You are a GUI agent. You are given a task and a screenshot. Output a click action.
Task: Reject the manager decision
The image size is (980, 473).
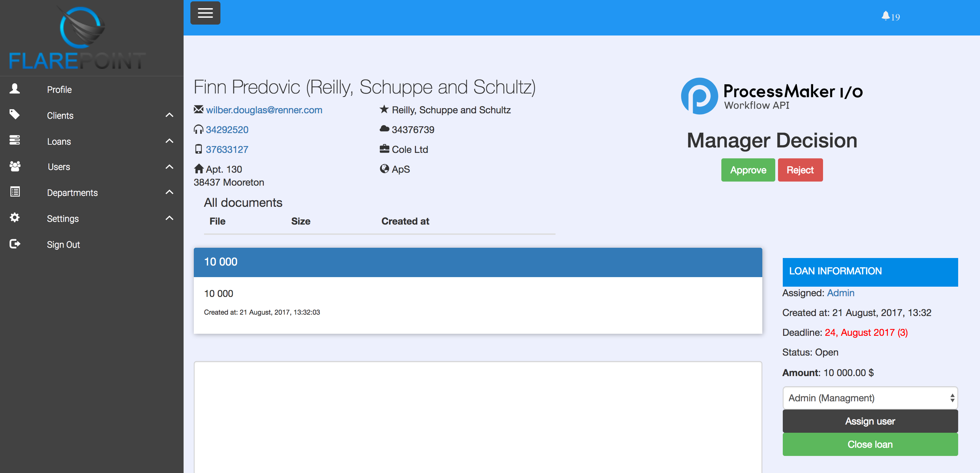pos(800,170)
